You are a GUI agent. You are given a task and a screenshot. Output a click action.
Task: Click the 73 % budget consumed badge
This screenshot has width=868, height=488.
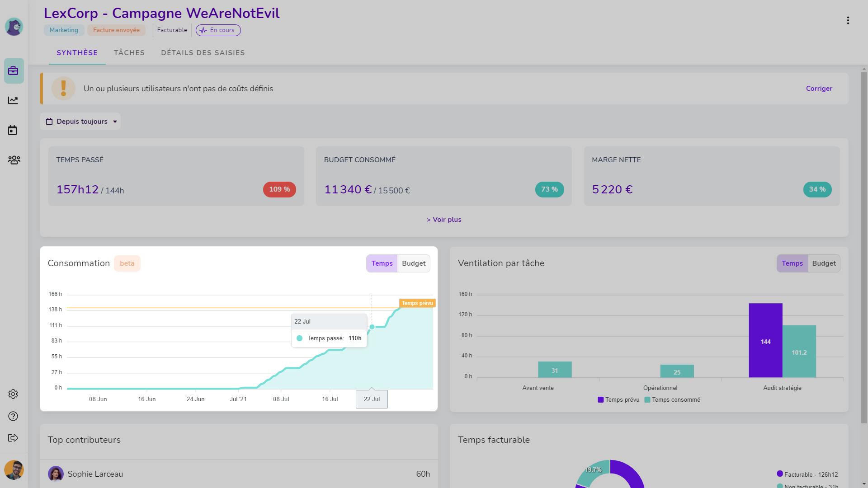(549, 189)
